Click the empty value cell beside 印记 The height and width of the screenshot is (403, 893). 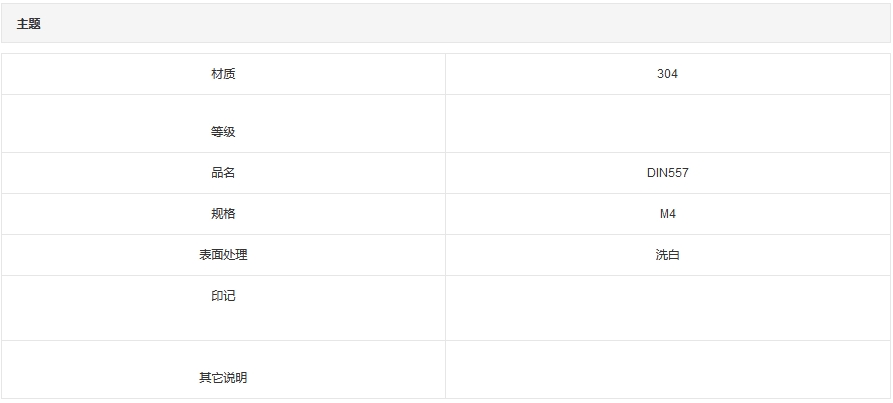coord(667,308)
